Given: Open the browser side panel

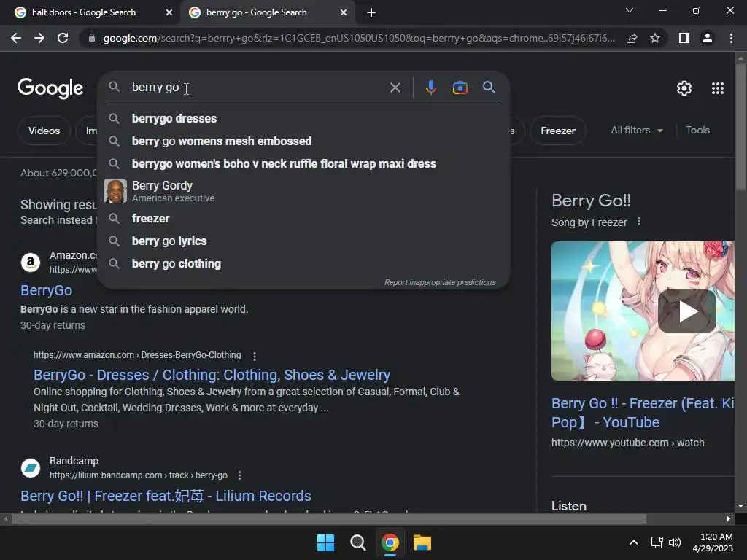Looking at the screenshot, I should (684, 38).
